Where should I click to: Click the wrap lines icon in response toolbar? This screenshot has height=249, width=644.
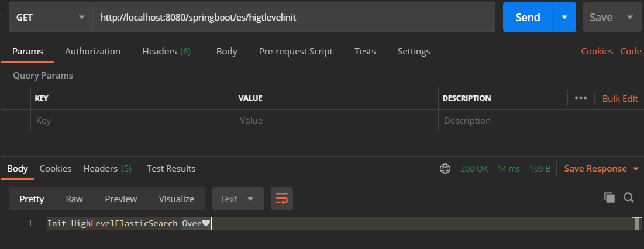pyautogui.click(x=281, y=199)
